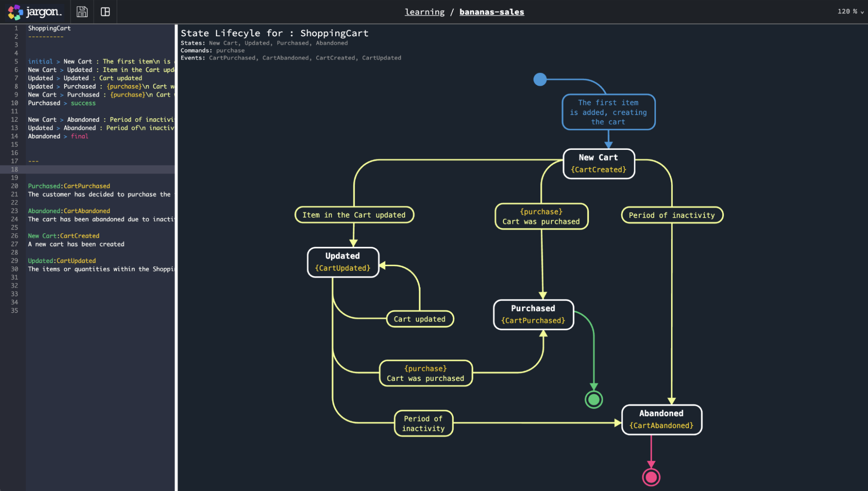Screen dimensions: 868x491
Task: Click the Jargon logo icon
Action: pos(14,12)
